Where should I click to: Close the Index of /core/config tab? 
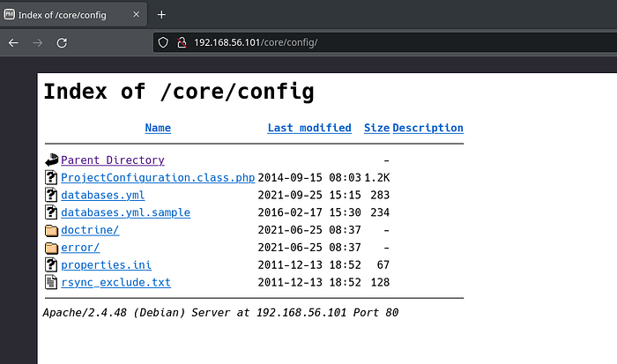click(x=137, y=14)
